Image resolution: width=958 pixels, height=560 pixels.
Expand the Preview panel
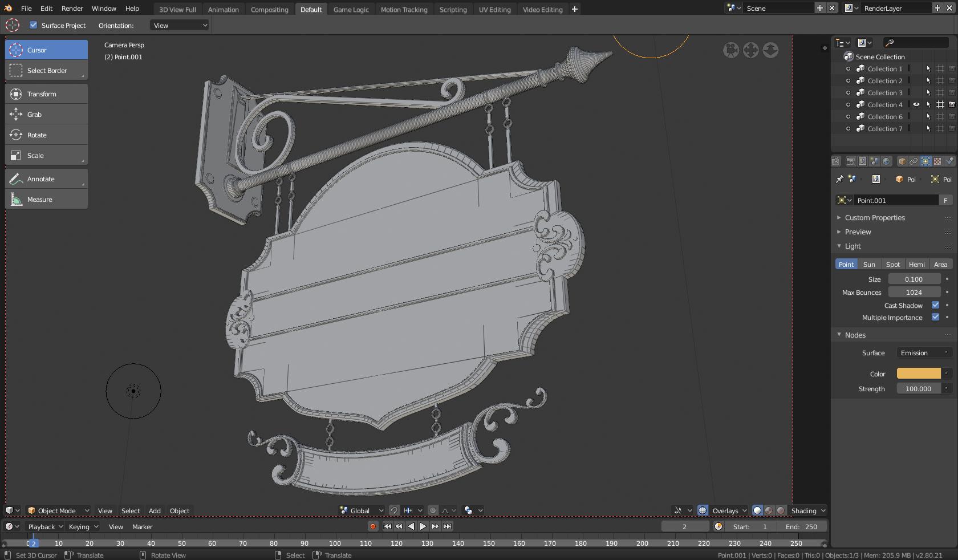coord(858,232)
